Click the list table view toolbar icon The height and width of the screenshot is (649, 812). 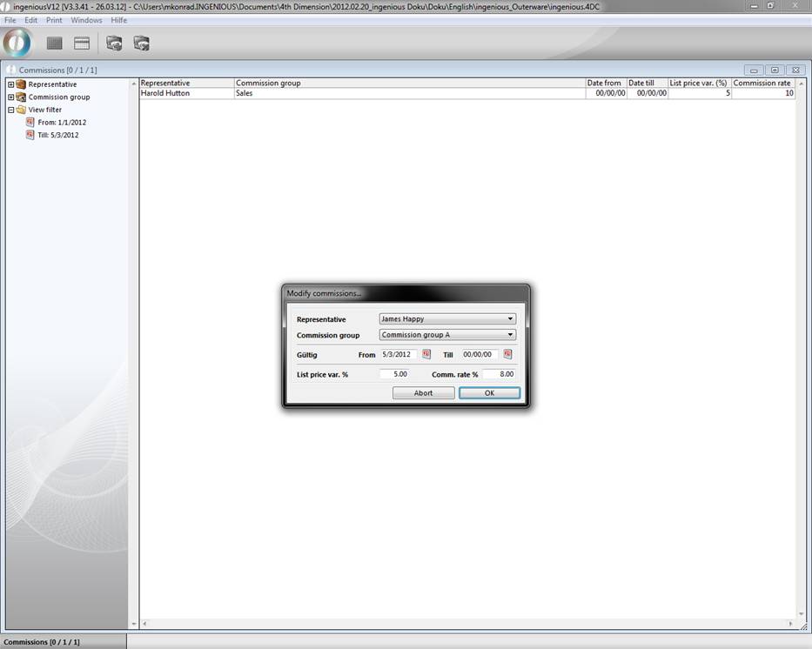coord(82,43)
